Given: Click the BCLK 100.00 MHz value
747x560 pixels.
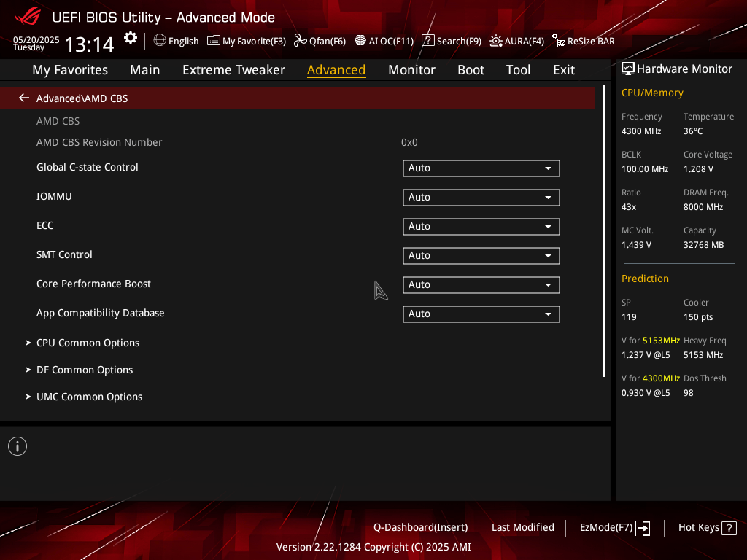Looking at the screenshot, I should click(645, 169).
